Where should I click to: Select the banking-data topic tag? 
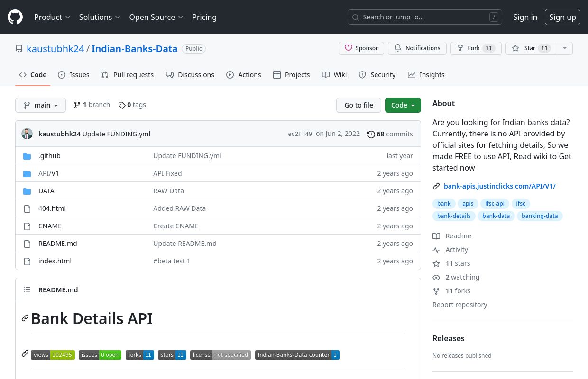coord(540,216)
